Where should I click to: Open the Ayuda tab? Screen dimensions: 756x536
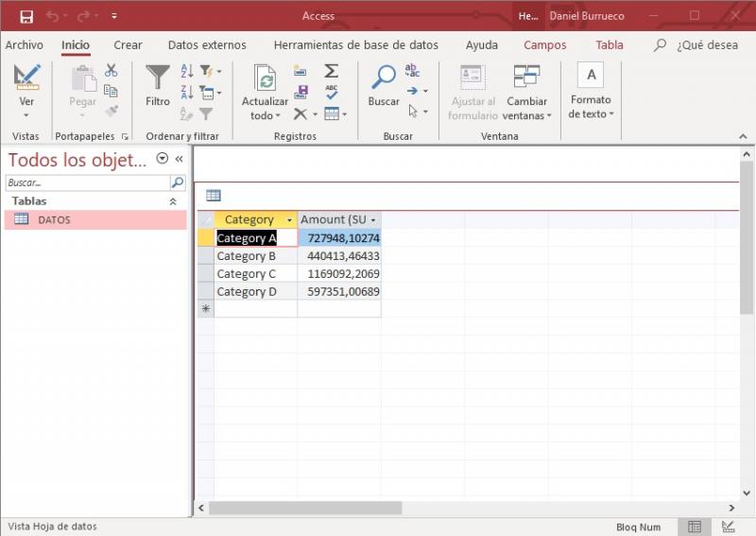481,44
